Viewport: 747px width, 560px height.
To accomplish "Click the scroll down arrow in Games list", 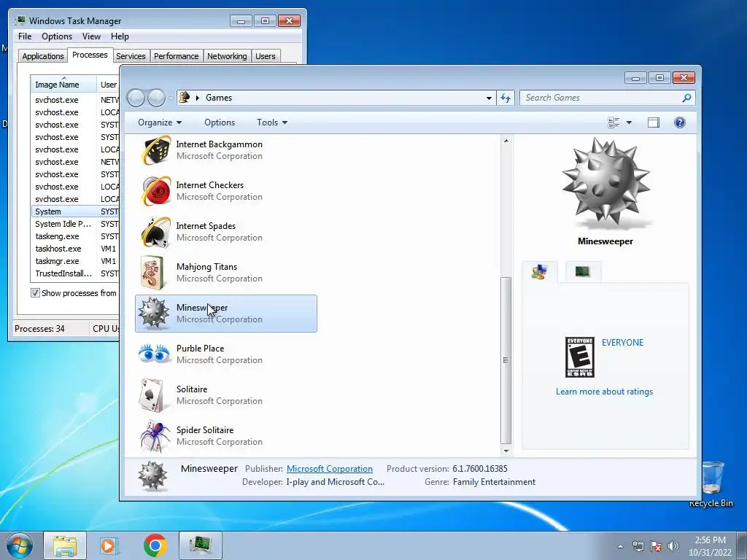I will click(x=506, y=451).
